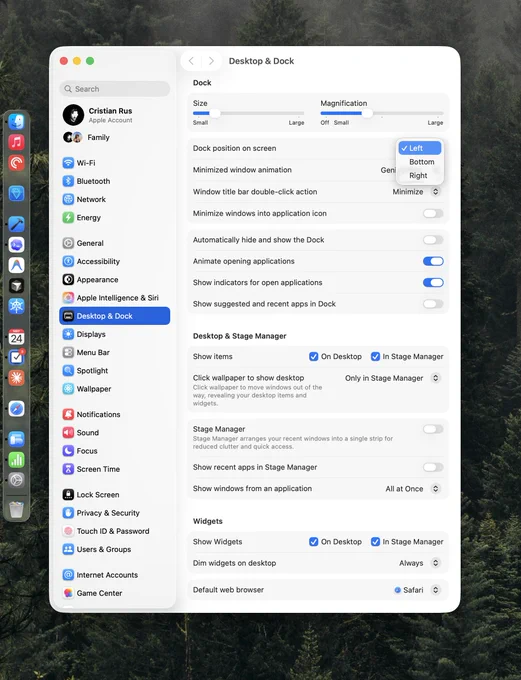Uncheck Show items In Stage Manager checkbox
Screen dimensions: 521x680
tap(375, 356)
